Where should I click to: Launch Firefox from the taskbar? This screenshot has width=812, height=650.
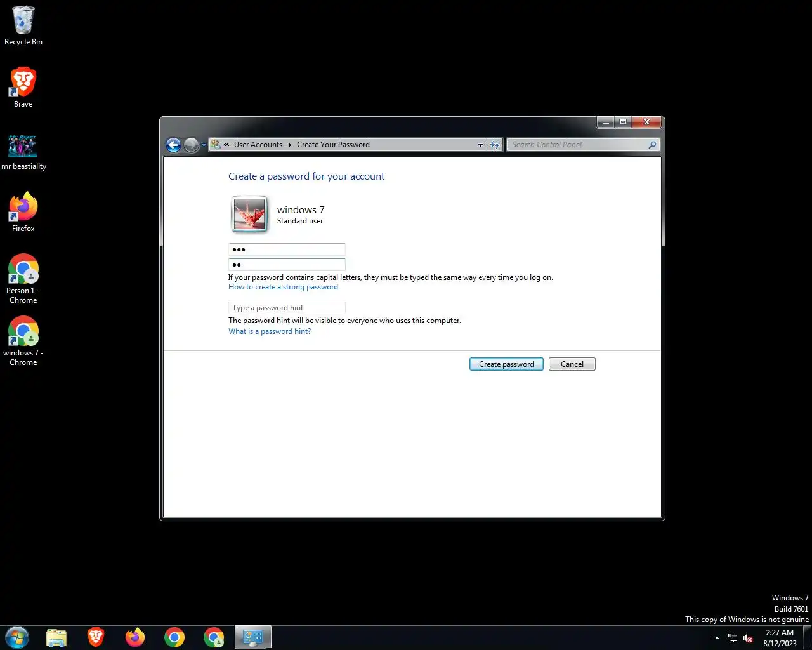(x=135, y=637)
